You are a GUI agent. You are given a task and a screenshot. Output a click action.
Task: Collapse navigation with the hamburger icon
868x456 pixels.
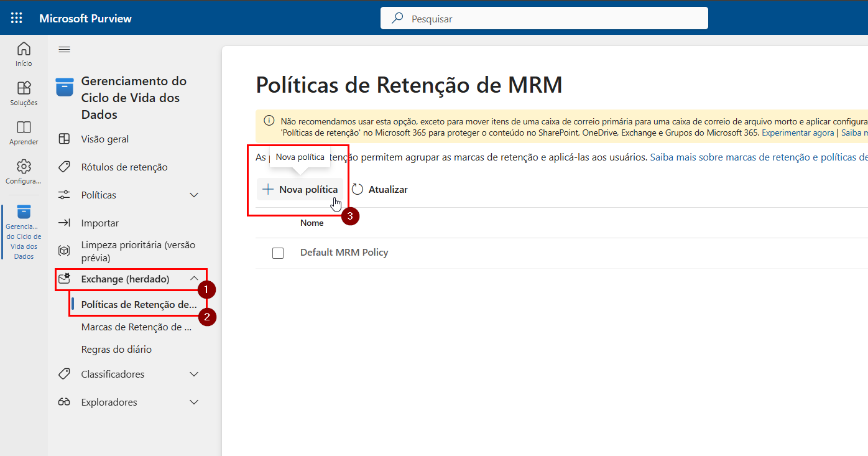coord(65,50)
